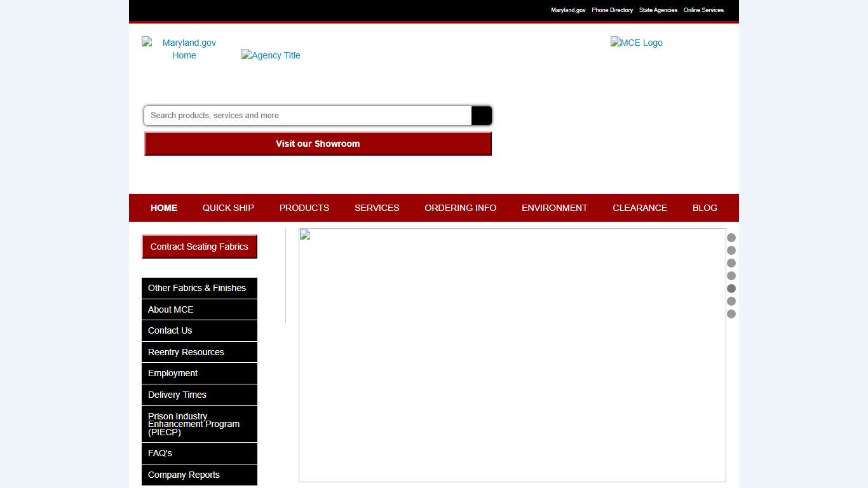Click the Contract Seating Fabrics button

point(200,247)
